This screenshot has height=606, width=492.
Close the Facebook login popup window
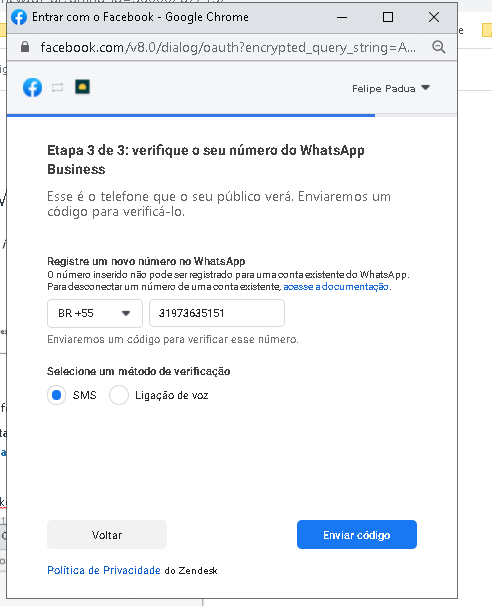point(434,17)
